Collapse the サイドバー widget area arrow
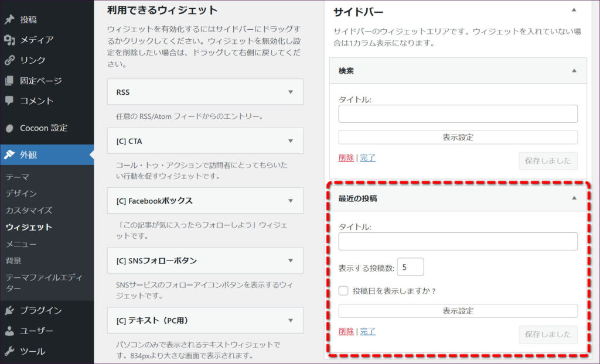Screen dimensions: 600x364 pos(574,10)
